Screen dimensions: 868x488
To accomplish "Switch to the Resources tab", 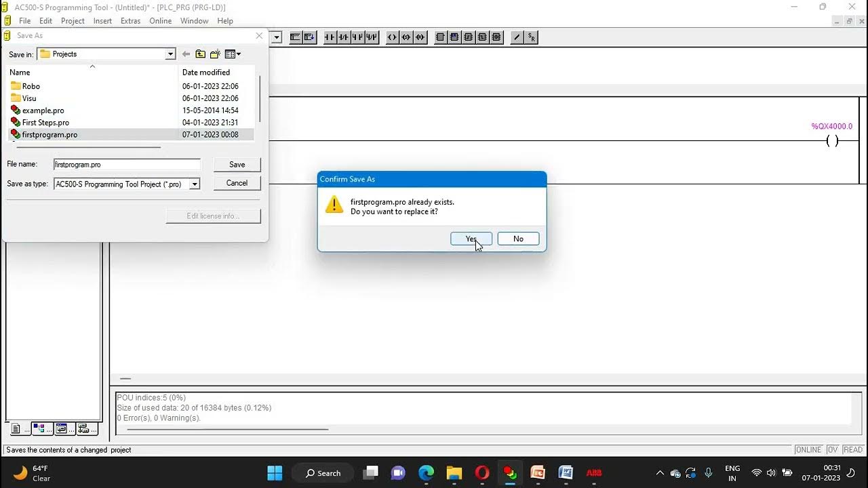I will [86, 429].
